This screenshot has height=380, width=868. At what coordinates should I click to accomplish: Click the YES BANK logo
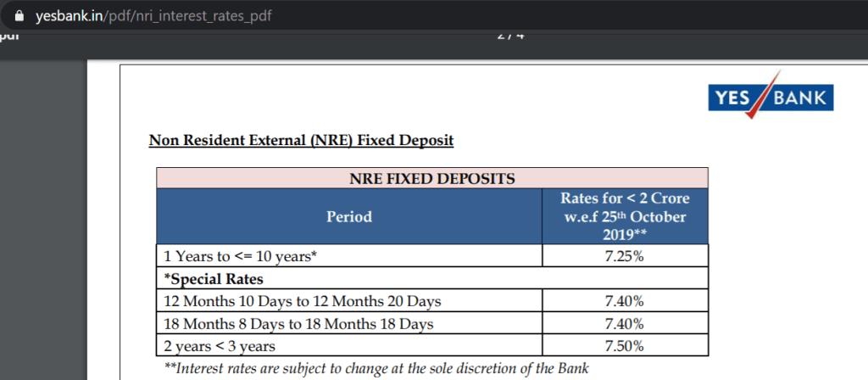(x=771, y=98)
